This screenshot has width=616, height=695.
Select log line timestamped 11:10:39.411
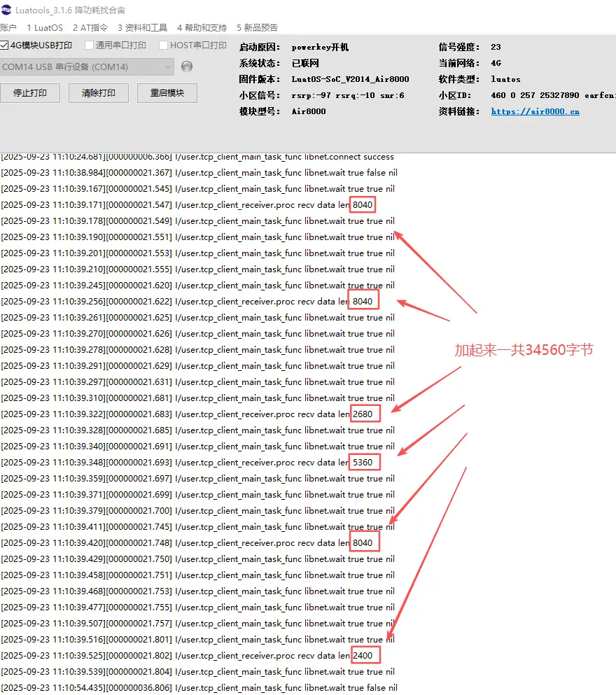[x=197, y=526]
